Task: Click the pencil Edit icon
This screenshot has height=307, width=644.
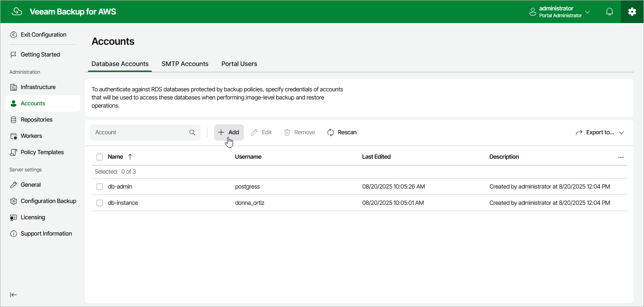Action: [x=254, y=132]
